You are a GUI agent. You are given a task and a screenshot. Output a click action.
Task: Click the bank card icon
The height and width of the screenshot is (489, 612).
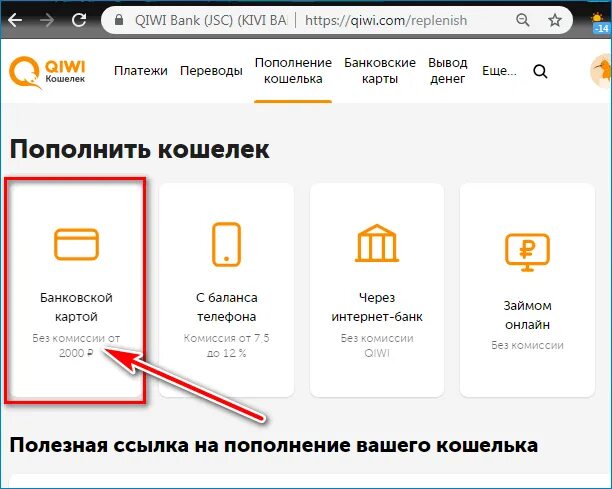(x=76, y=244)
